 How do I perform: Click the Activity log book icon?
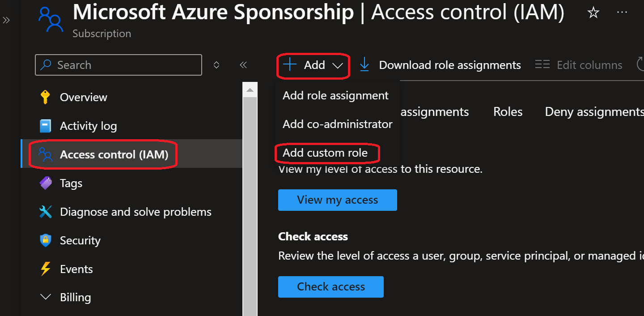[45, 126]
